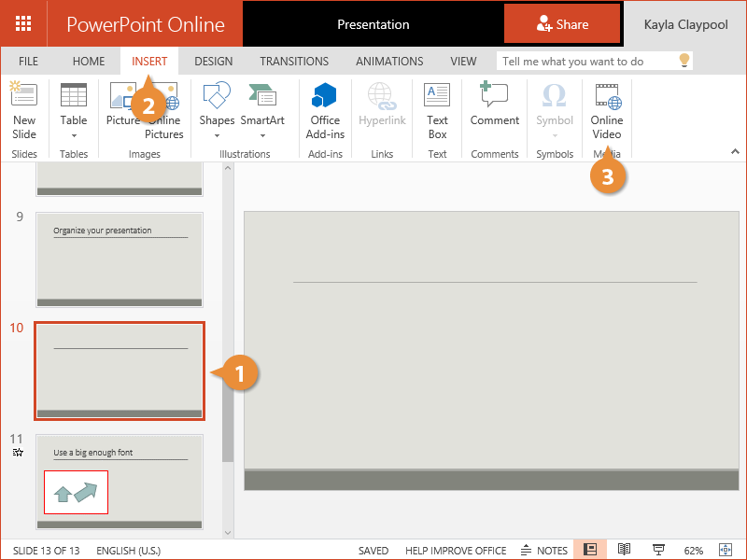This screenshot has width=747, height=560.
Task: Fit slide to window icon
Action: pyautogui.click(x=725, y=550)
